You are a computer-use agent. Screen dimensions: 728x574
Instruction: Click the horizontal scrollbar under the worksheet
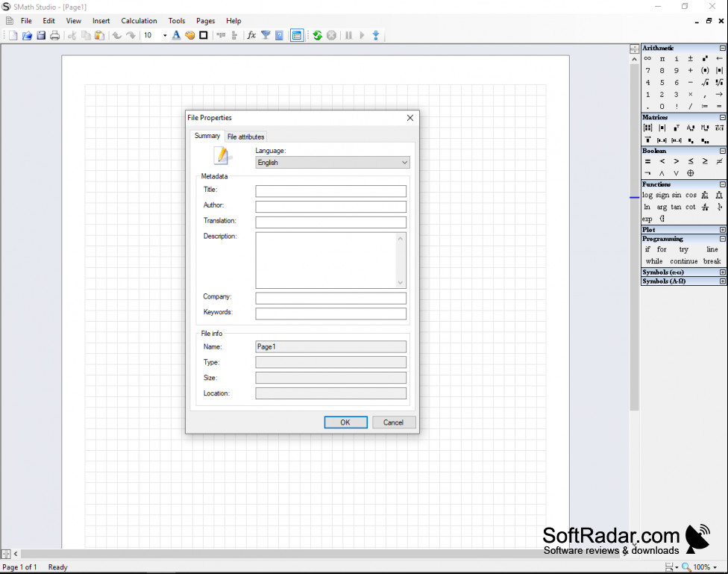pyautogui.click(x=320, y=554)
